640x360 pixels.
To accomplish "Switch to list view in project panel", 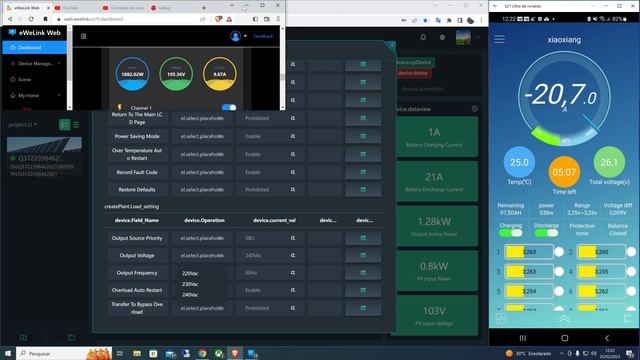I will tap(76, 124).
